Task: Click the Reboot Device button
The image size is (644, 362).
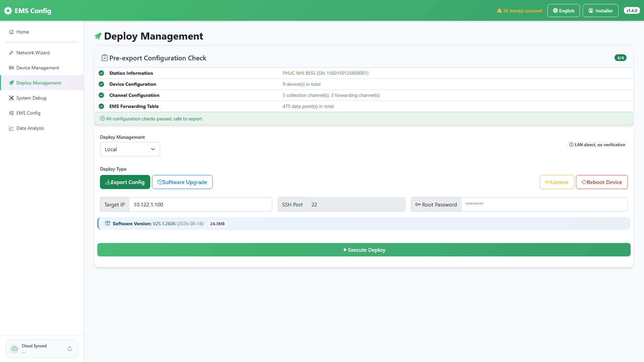Action: point(602,182)
